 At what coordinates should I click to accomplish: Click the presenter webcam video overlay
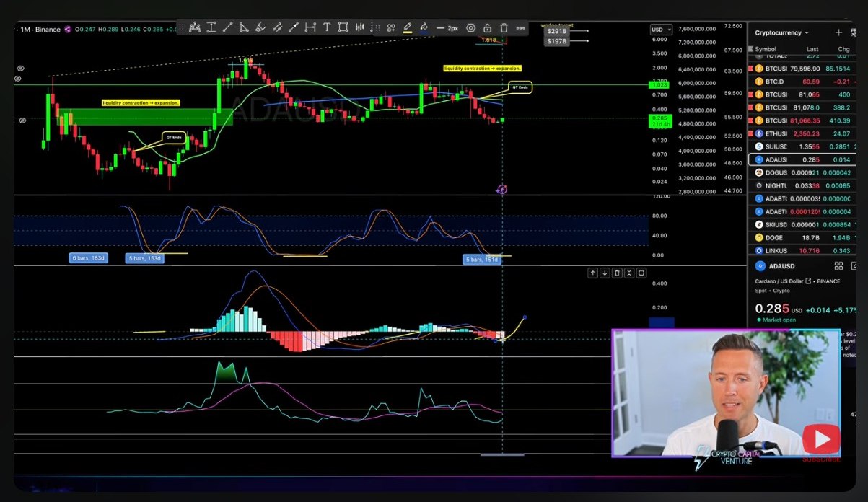(727, 393)
